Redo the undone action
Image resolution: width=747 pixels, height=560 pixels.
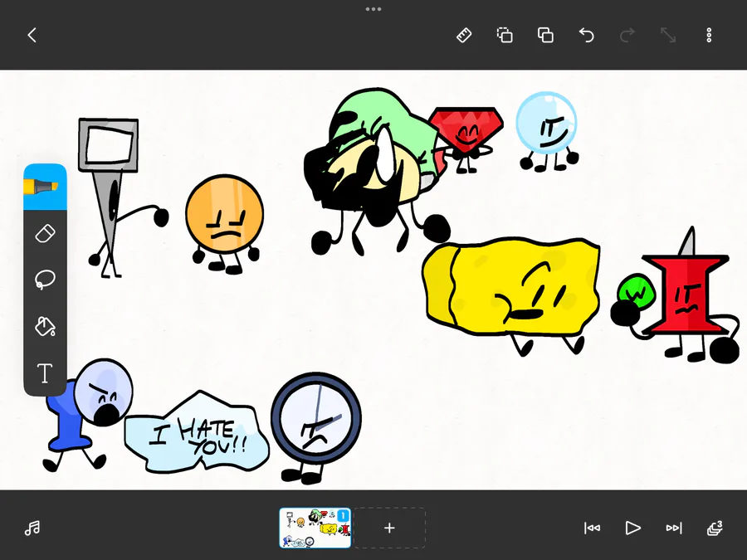[627, 35]
